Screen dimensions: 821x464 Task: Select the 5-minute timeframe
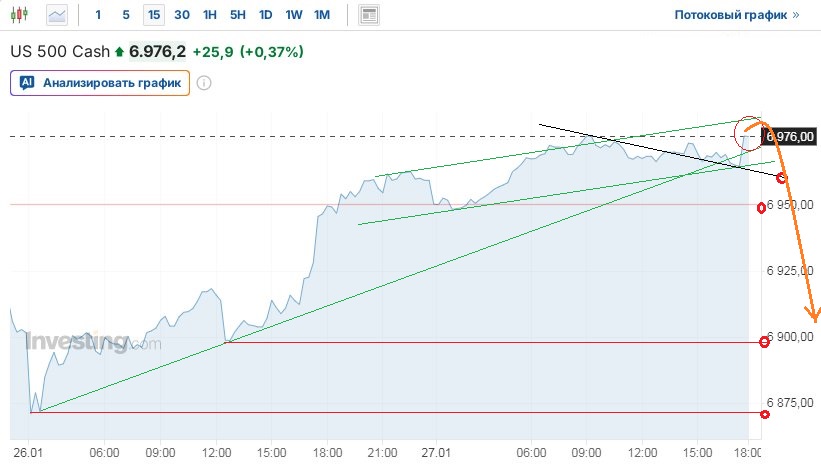[125, 15]
